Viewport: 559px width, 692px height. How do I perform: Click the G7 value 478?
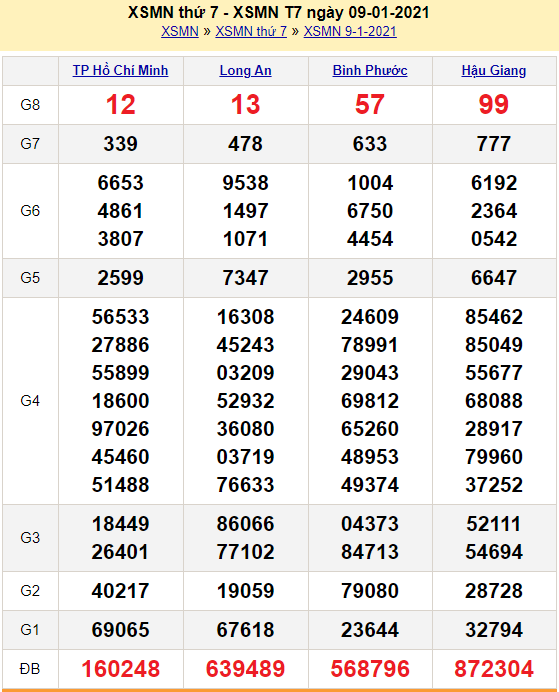point(245,144)
